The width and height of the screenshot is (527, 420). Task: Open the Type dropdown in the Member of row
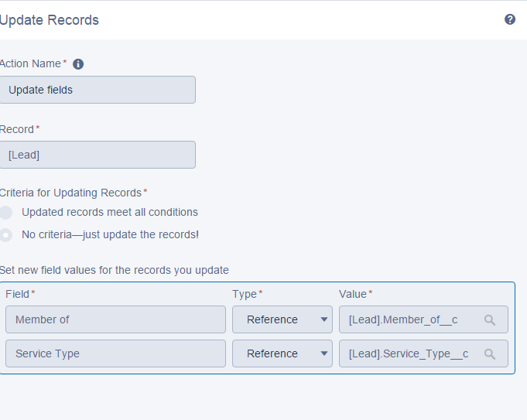pyautogui.click(x=282, y=319)
